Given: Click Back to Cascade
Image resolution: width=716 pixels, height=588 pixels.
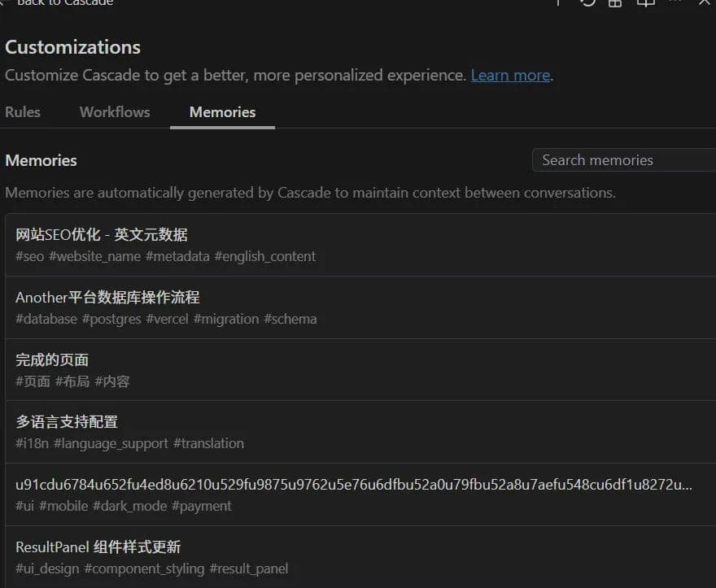Looking at the screenshot, I should pos(63,3).
